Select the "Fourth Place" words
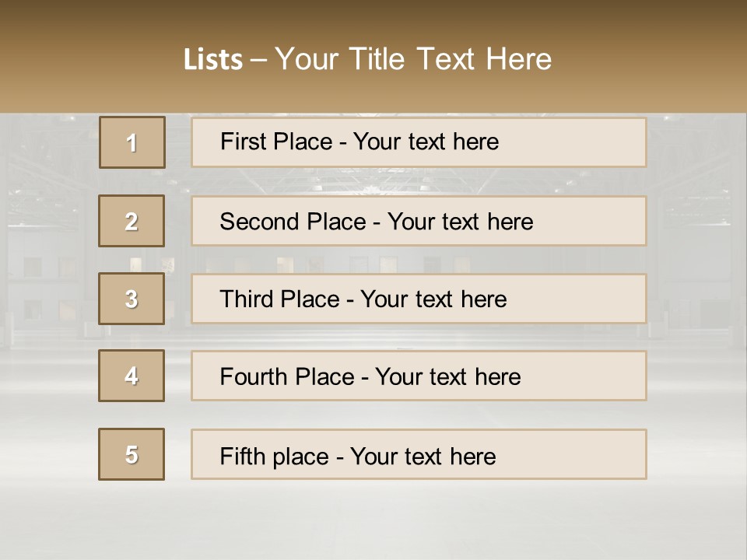The width and height of the screenshot is (747, 560). (x=287, y=376)
